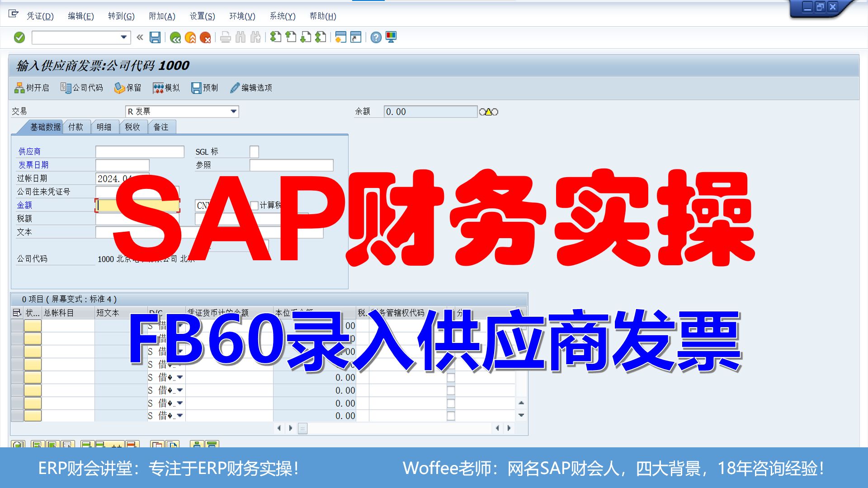The image size is (868, 488).
Task: Open the 编辑(E) menu
Action: [81, 16]
